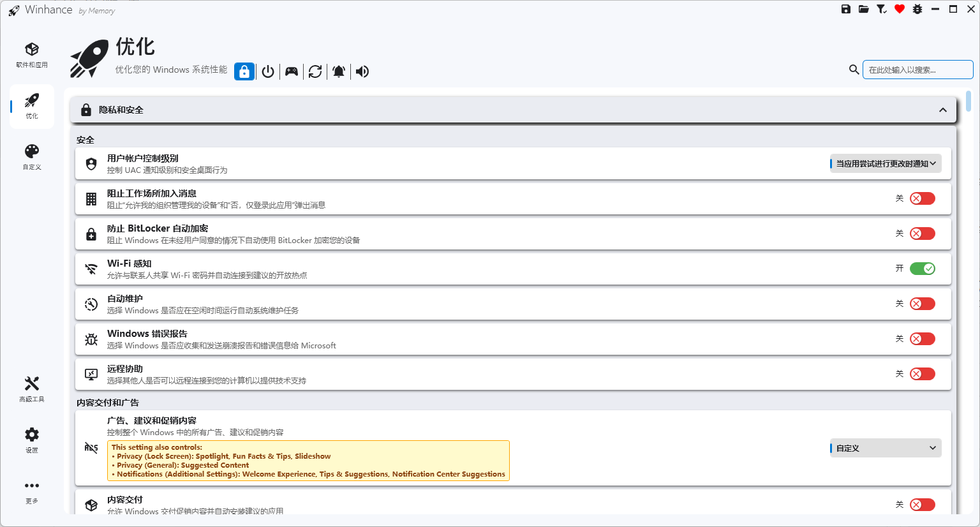Open the Updates category icon
The width and height of the screenshot is (980, 527).
pyautogui.click(x=315, y=71)
